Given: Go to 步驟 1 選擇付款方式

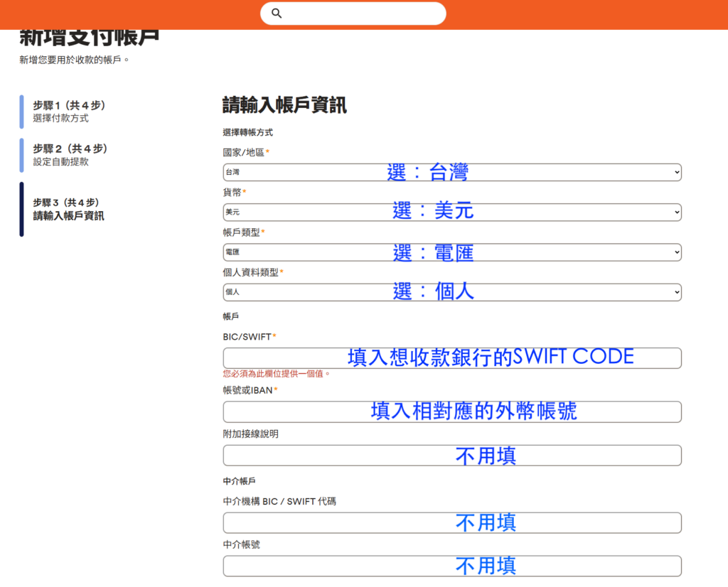Looking at the screenshot, I should pyautogui.click(x=69, y=112).
